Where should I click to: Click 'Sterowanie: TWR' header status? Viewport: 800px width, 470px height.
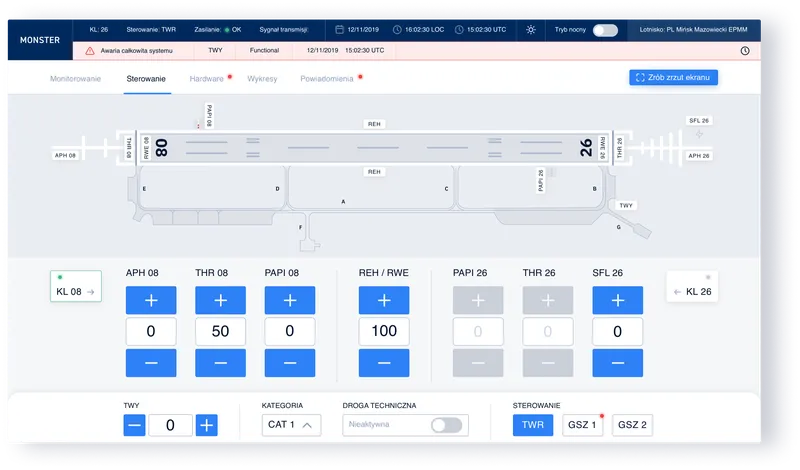(x=151, y=30)
